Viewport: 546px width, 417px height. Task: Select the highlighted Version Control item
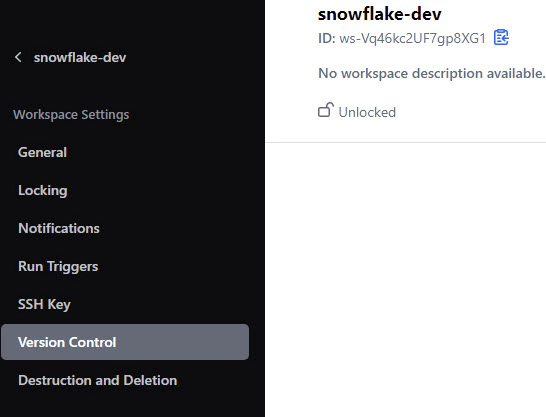[x=125, y=342]
